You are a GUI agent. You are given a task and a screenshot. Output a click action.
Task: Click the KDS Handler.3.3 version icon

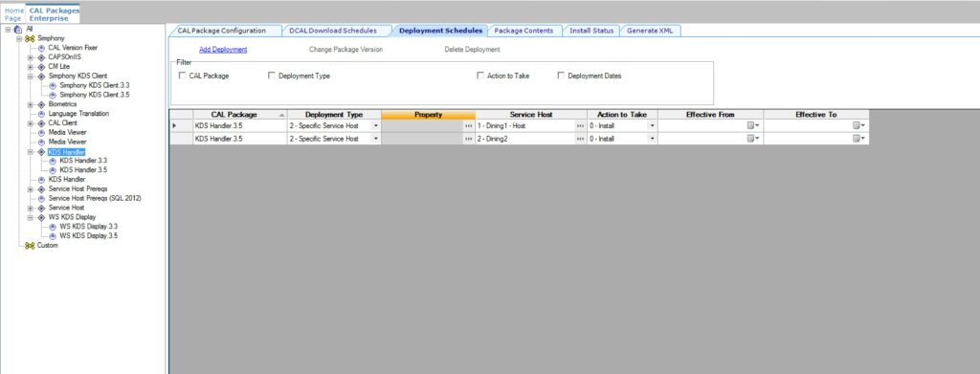pos(53,161)
